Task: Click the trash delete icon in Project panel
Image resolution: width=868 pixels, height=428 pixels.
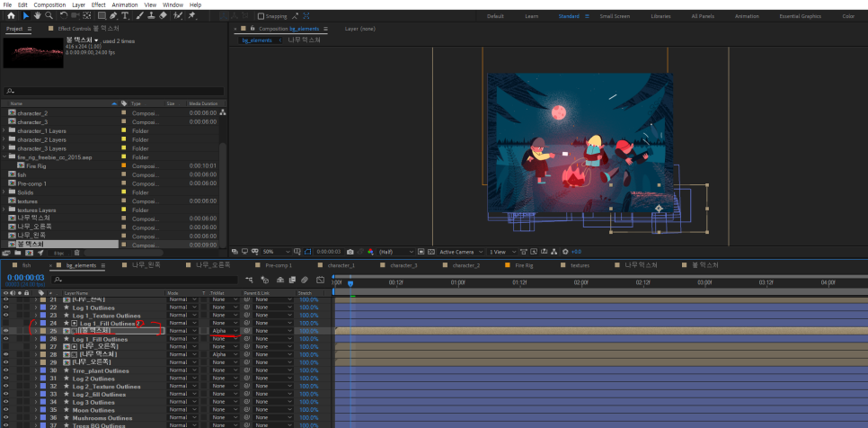Action: coord(77,253)
